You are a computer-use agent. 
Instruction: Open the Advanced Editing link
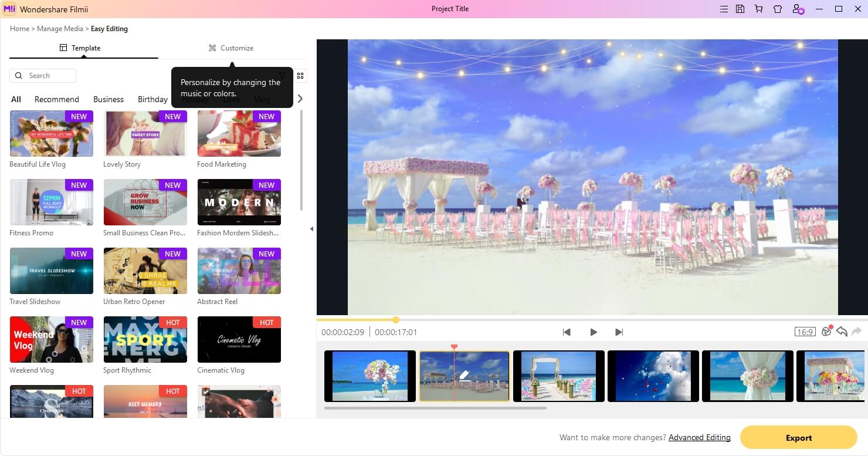click(x=700, y=437)
